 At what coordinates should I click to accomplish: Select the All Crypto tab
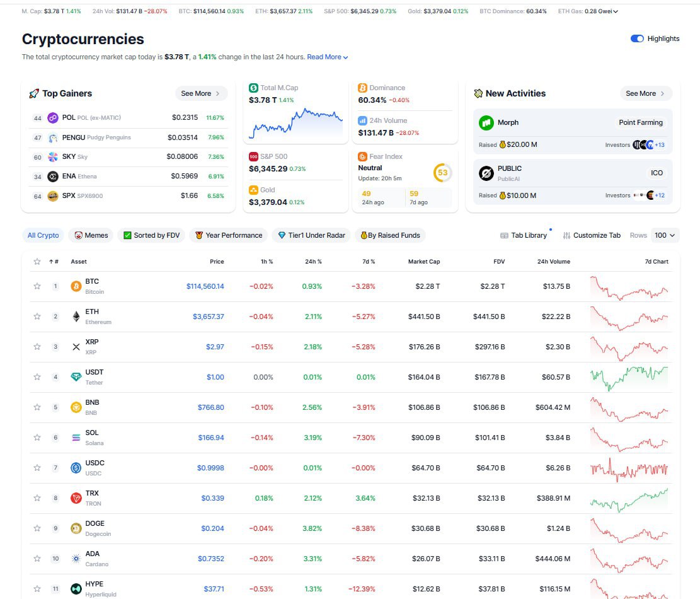43,235
